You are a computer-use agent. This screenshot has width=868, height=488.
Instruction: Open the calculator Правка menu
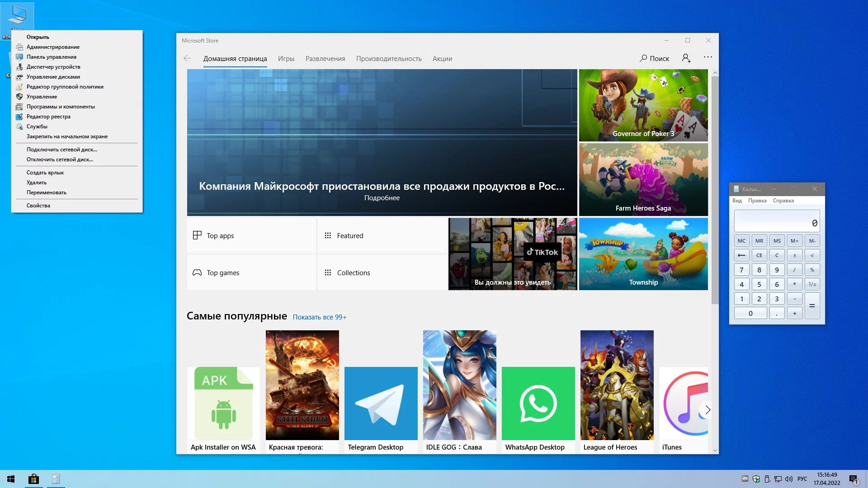[757, 201]
